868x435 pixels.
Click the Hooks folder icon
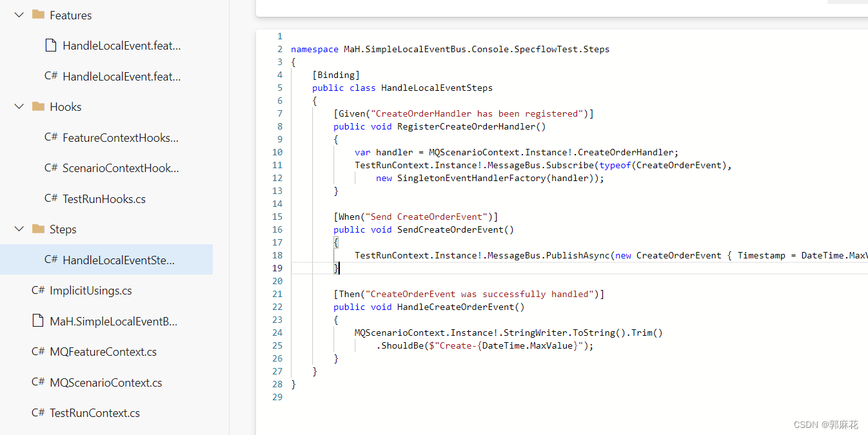click(x=39, y=106)
